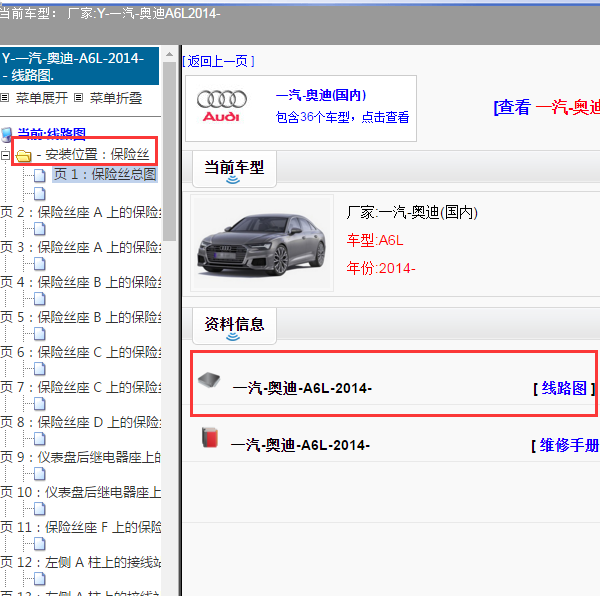The image size is (600, 596).
Task: Click the page icon above 页 2 row
Action: pyautogui.click(x=39, y=194)
